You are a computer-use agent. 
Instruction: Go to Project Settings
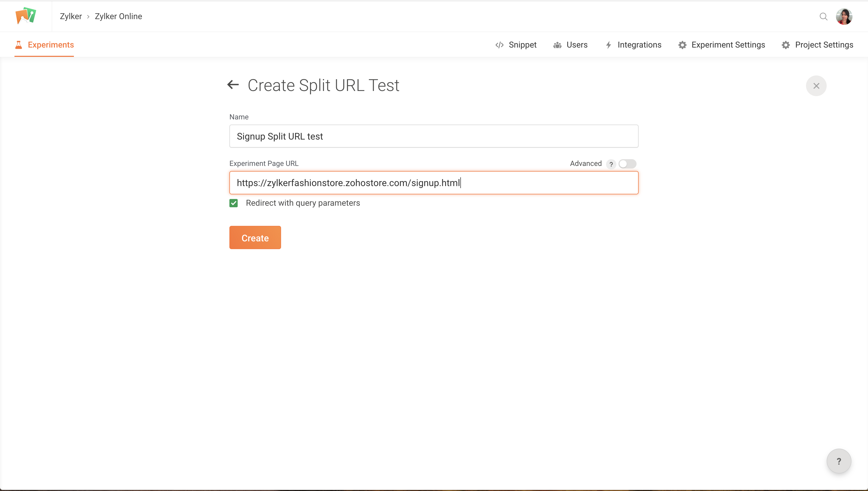point(817,45)
